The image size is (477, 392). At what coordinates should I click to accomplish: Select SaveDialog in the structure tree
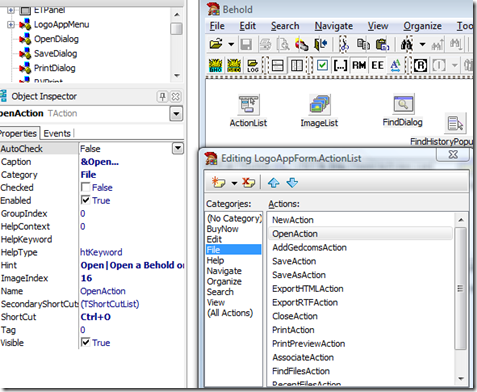click(56, 53)
